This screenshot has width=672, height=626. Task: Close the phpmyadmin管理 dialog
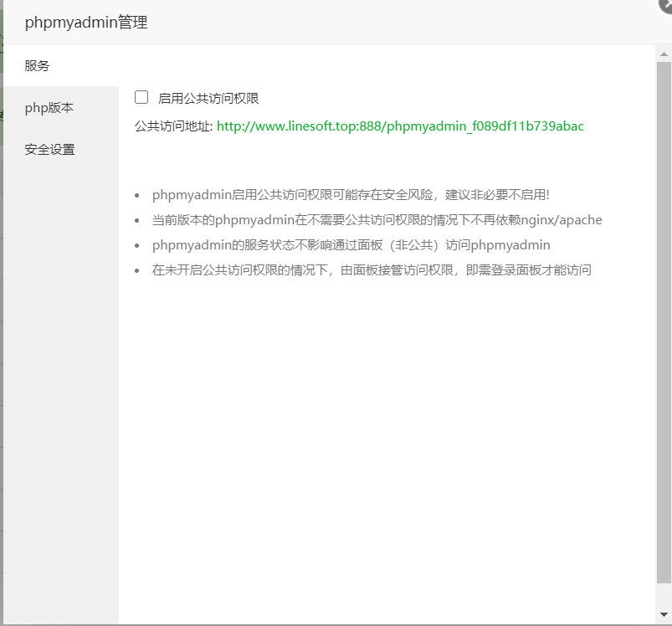666,5
